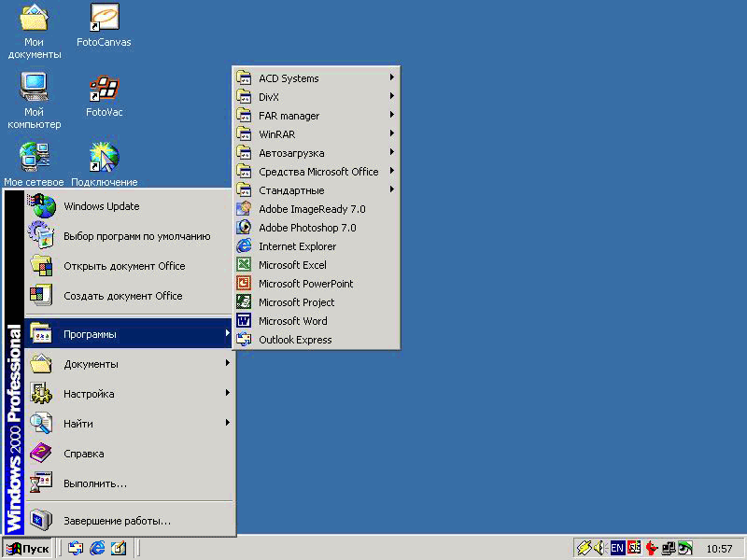747x560 pixels.
Task: Select the highlighted Программы menu item
Action: tap(129, 334)
